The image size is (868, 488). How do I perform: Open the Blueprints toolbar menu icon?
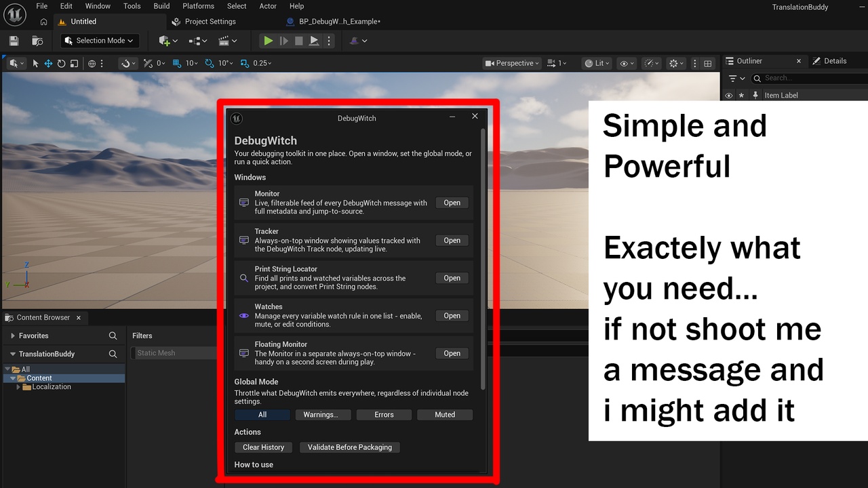[197, 41]
